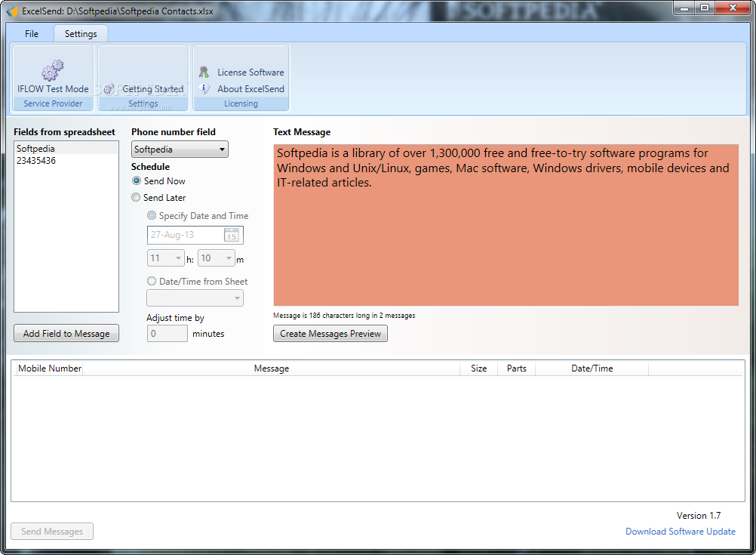Minimize the ExcelSend window
The height and width of the screenshot is (555, 756).
684,8
